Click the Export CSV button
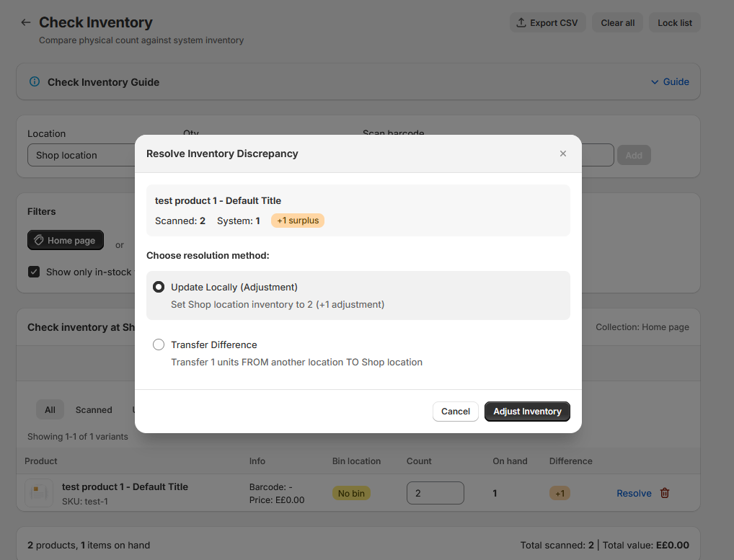This screenshot has width=734, height=560. 547,23
